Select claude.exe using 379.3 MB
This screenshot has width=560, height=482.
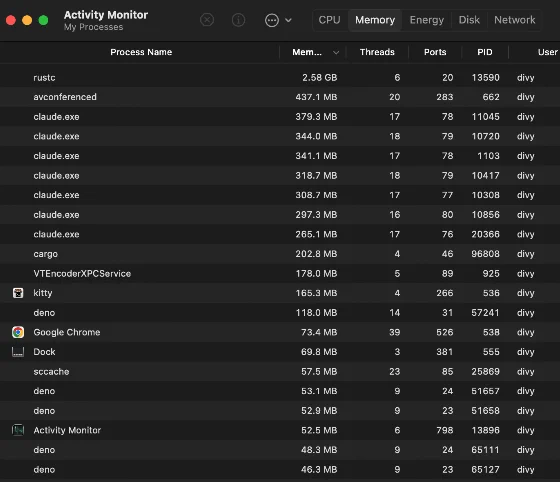pyautogui.click(x=280, y=117)
